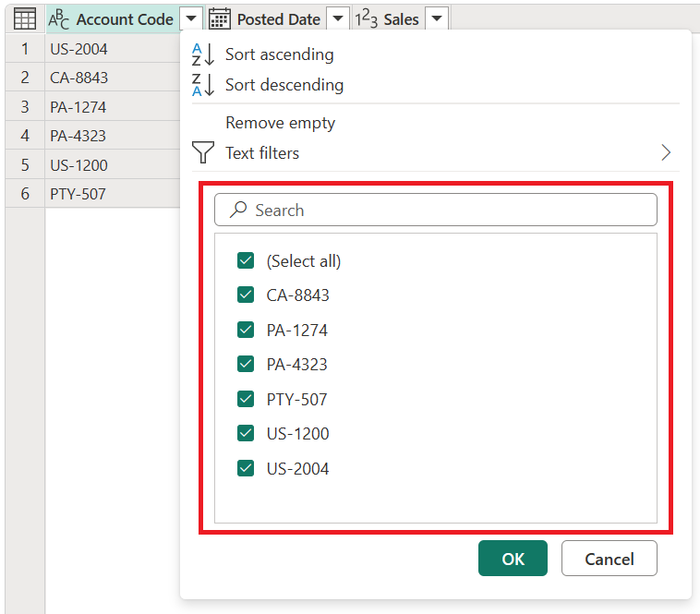
Task: Click the OK button
Action: point(513,559)
